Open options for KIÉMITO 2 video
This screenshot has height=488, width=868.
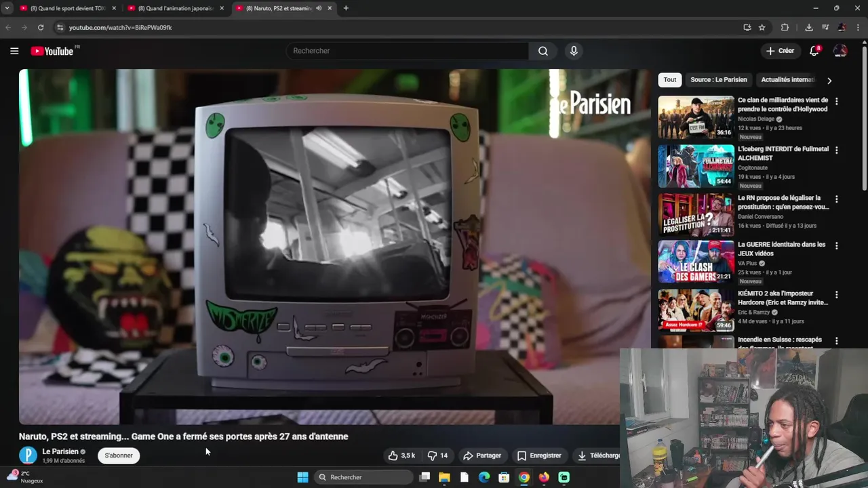pyautogui.click(x=836, y=295)
